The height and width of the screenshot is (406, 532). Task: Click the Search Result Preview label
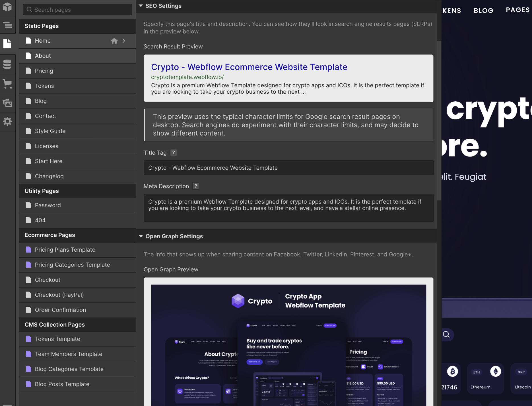click(173, 47)
